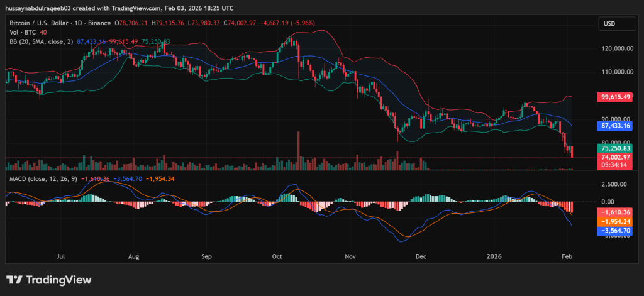Click the Jul label on the time axis
Image resolution: width=644 pixels, height=296 pixels.
[x=61, y=256]
